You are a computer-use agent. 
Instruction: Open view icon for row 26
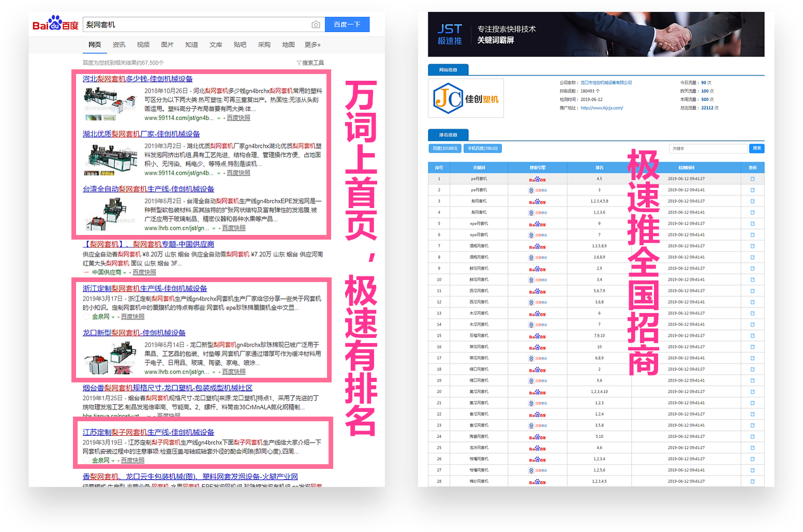(752, 459)
